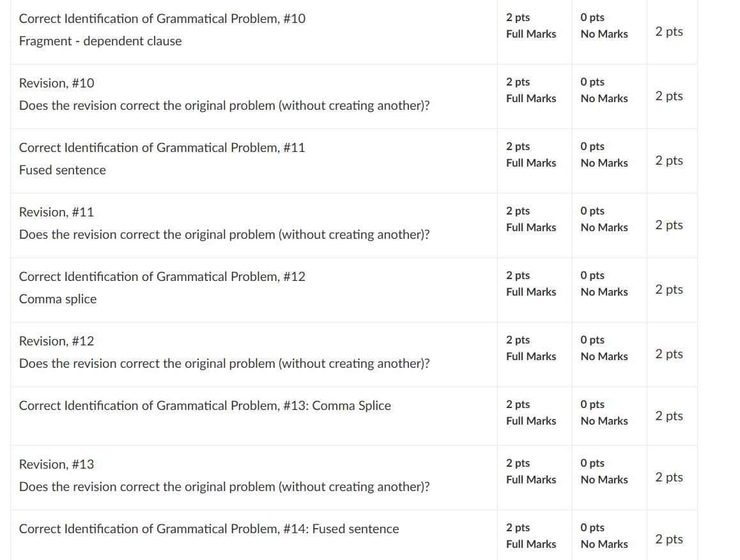Click the Revision, #12 criterion description
Viewport: 740px width, 560px height.
[x=224, y=352]
